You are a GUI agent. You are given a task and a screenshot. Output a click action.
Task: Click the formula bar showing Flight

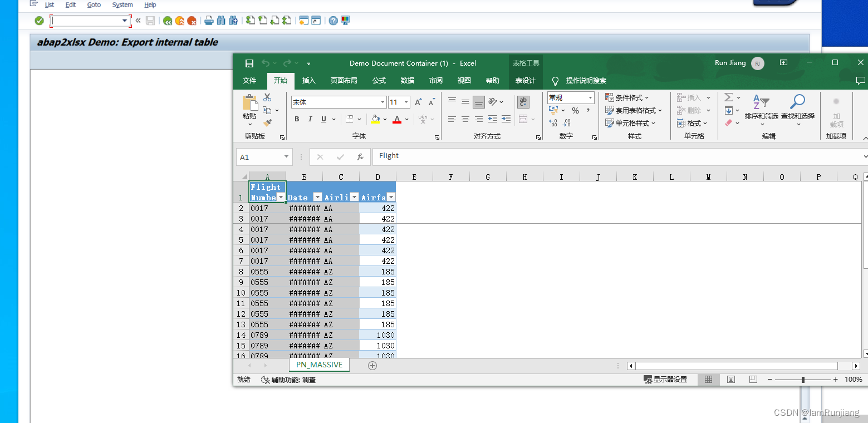pyautogui.click(x=620, y=156)
